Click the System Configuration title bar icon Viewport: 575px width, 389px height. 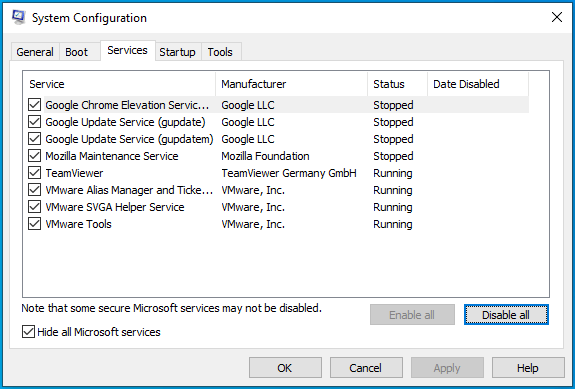(19, 17)
